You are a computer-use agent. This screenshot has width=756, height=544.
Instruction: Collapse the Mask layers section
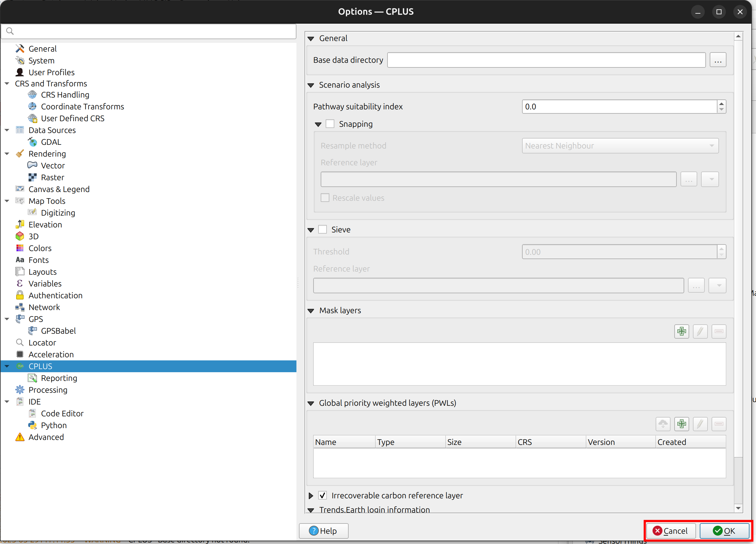pyautogui.click(x=311, y=311)
